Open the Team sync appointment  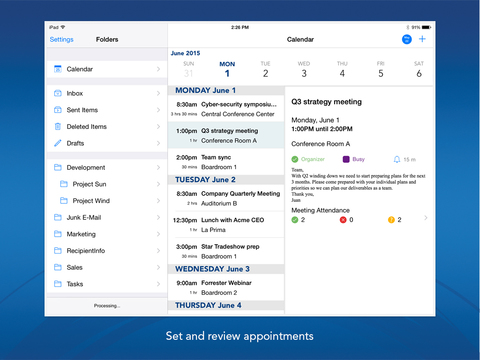(226, 162)
